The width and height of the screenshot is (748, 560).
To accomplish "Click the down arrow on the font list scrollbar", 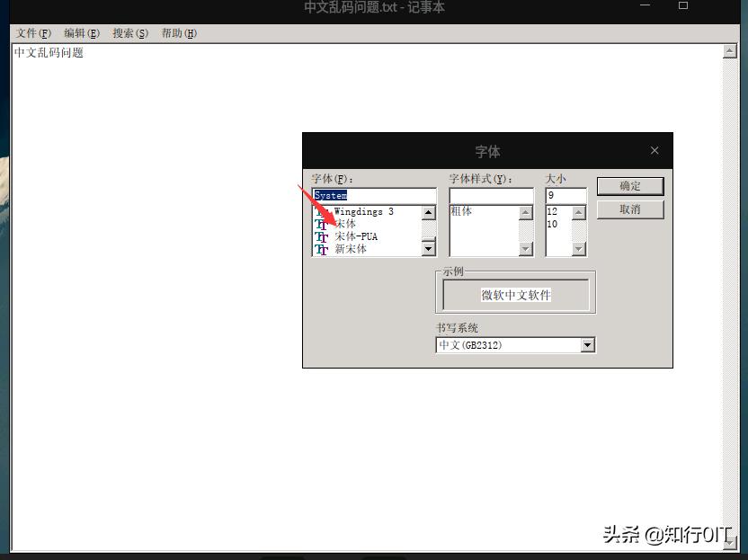I will [x=426, y=249].
